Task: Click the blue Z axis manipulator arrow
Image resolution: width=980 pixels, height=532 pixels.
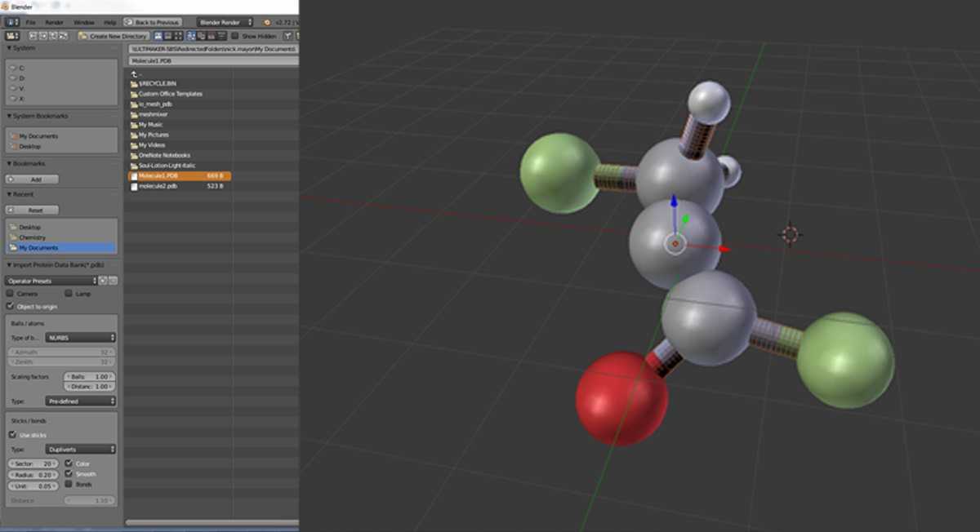Action: pos(674,202)
